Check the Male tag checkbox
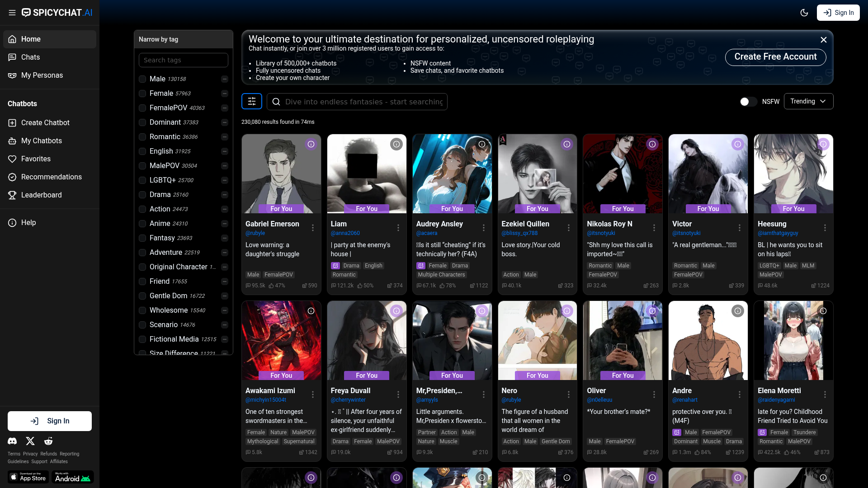868x488 pixels. 142,79
